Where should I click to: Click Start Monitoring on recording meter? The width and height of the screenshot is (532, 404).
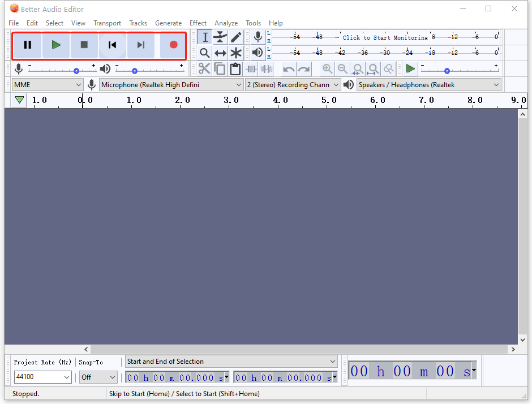[x=385, y=37]
